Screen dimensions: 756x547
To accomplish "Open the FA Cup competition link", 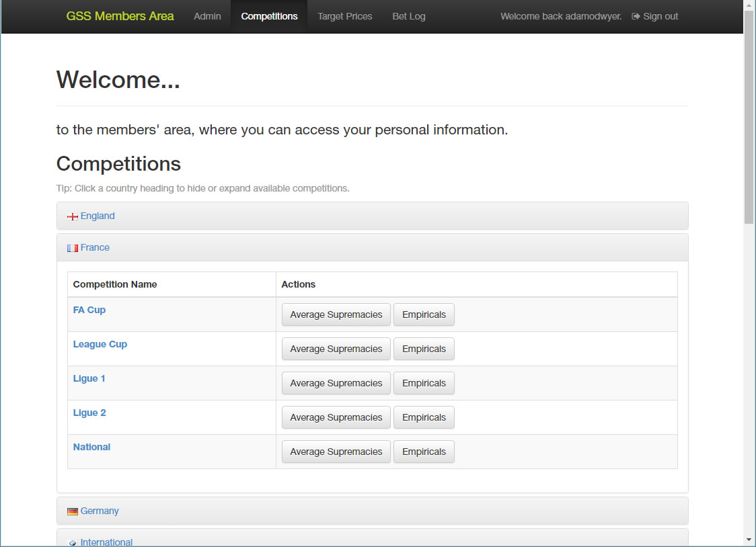I will [89, 310].
